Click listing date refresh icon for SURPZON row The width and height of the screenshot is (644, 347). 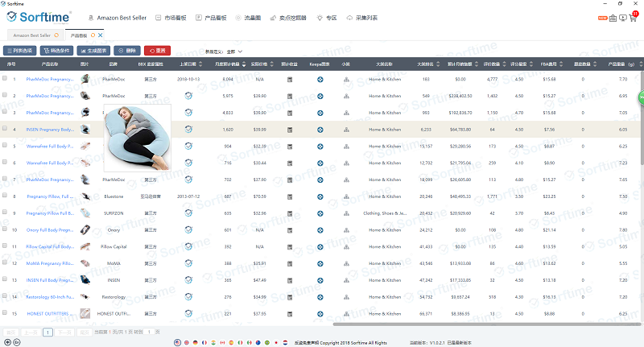tap(188, 213)
